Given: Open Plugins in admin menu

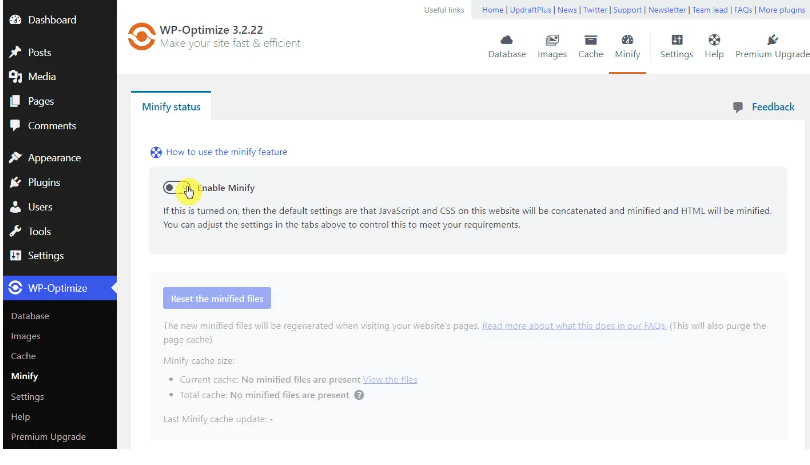Looking at the screenshot, I should [x=44, y=182].
